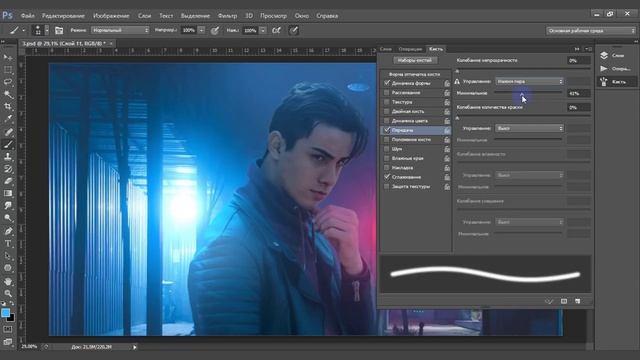Select Форма отпечатка кисти section
Viewport: 640px width, 360px height.
tap(414, 74)
